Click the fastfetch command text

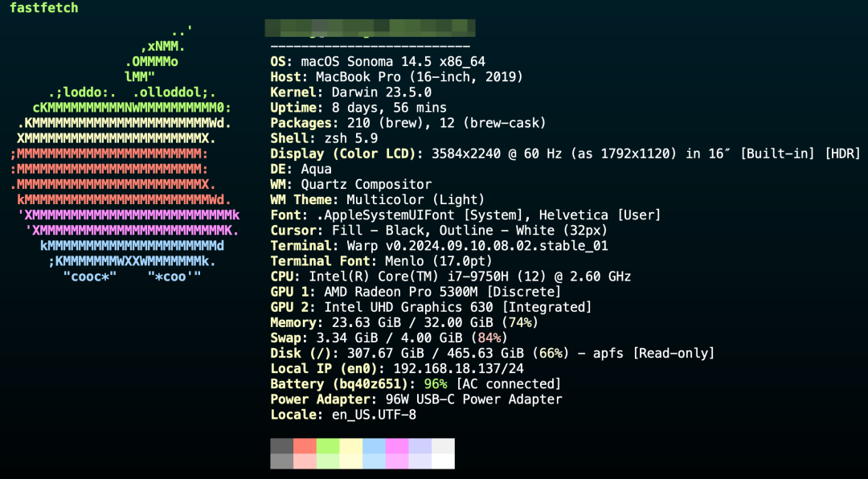point(44,8)
